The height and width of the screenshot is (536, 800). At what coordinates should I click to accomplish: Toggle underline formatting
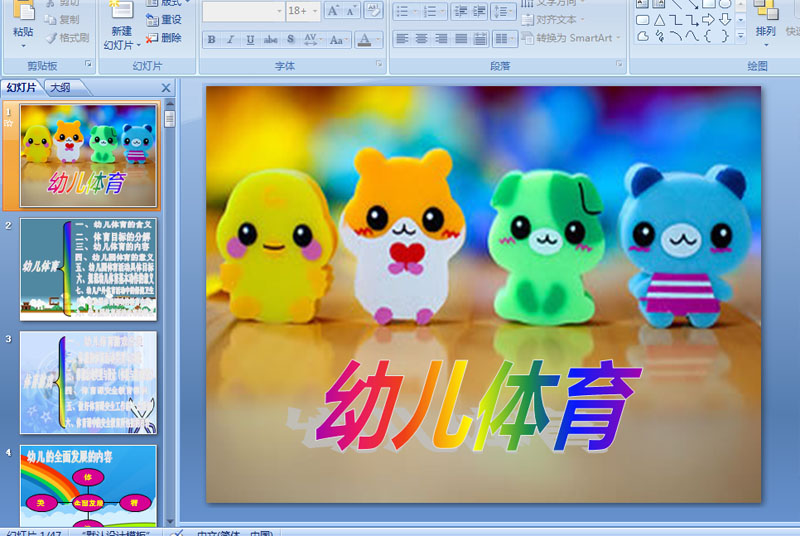point(250,39)
